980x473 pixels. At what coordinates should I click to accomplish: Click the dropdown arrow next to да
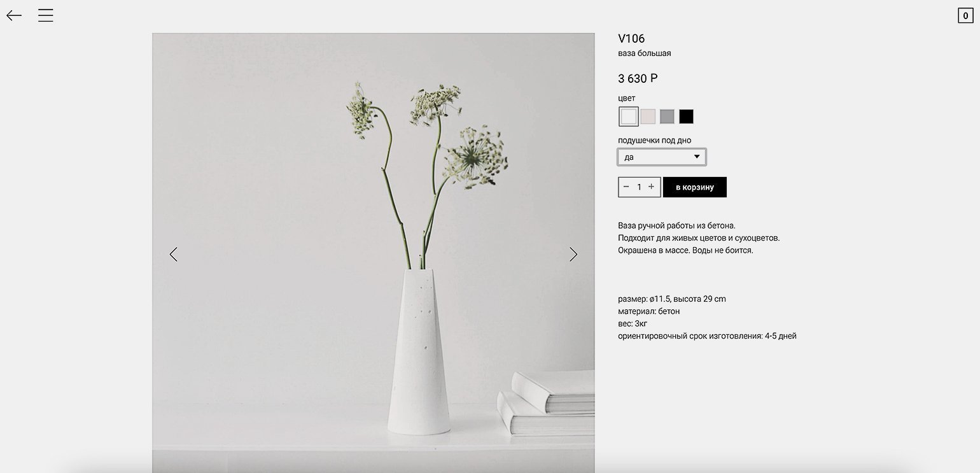point(697,157)
